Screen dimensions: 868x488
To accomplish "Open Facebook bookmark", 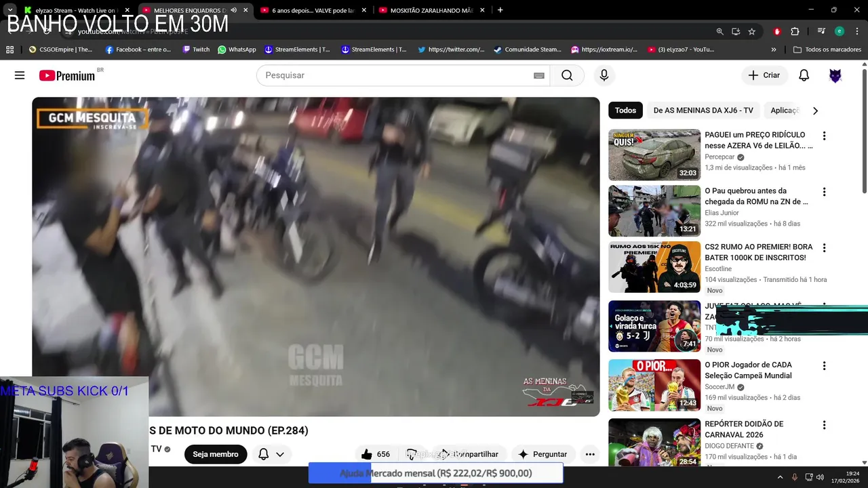I will click(138, 49).
